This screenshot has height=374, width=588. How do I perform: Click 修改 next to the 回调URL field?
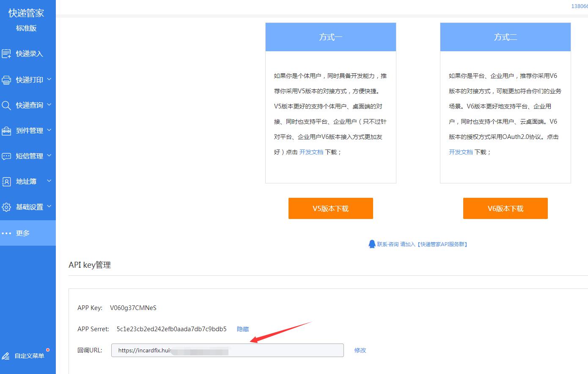tap(360, 350)
